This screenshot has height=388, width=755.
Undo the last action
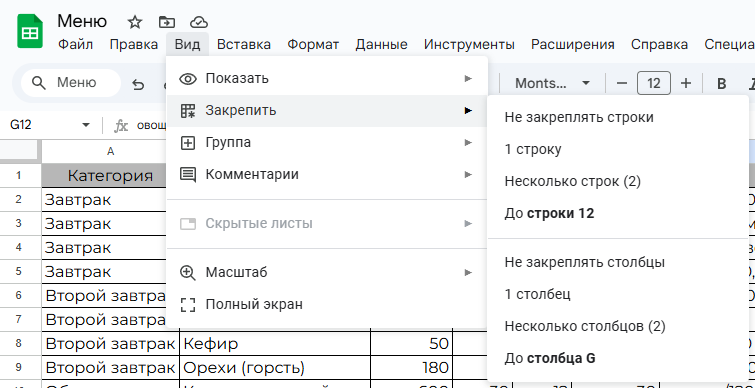(138, 84)
